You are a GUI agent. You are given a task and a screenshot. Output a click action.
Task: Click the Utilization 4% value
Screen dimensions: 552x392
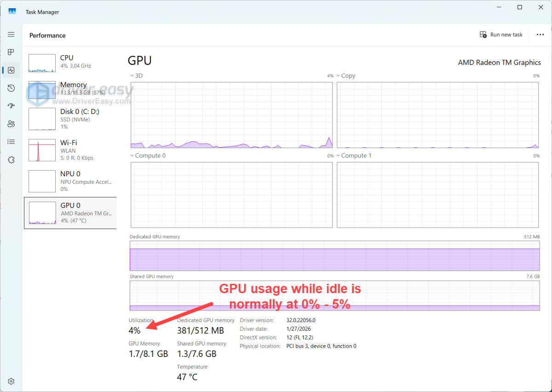pos(134,330)
